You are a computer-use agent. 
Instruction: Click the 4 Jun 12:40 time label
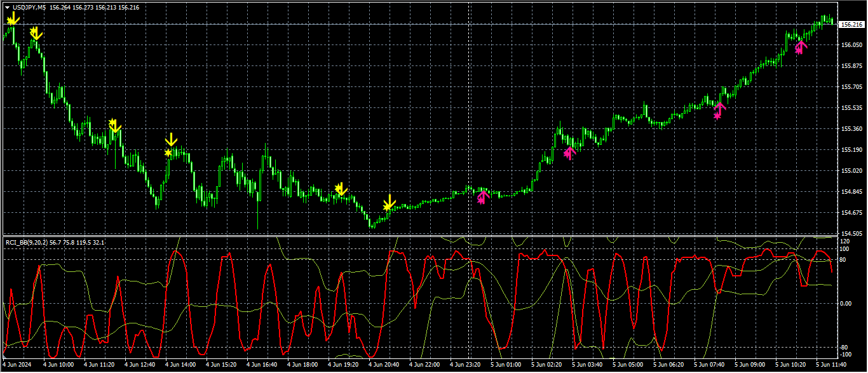(x=140, y=365)
